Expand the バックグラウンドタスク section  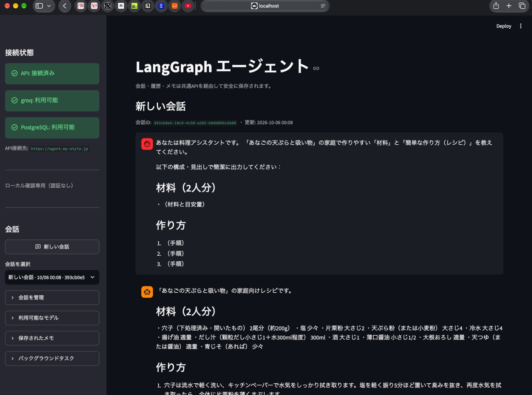click(52, 358)
